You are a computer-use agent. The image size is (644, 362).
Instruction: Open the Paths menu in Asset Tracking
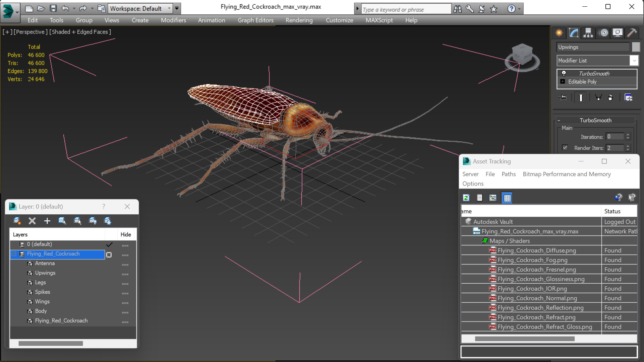[x=508, y=174]
